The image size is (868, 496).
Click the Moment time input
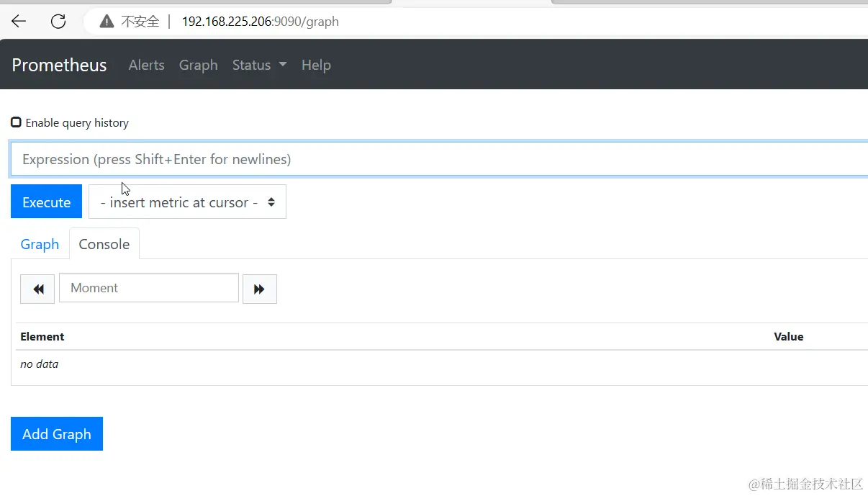coord(149,288)
